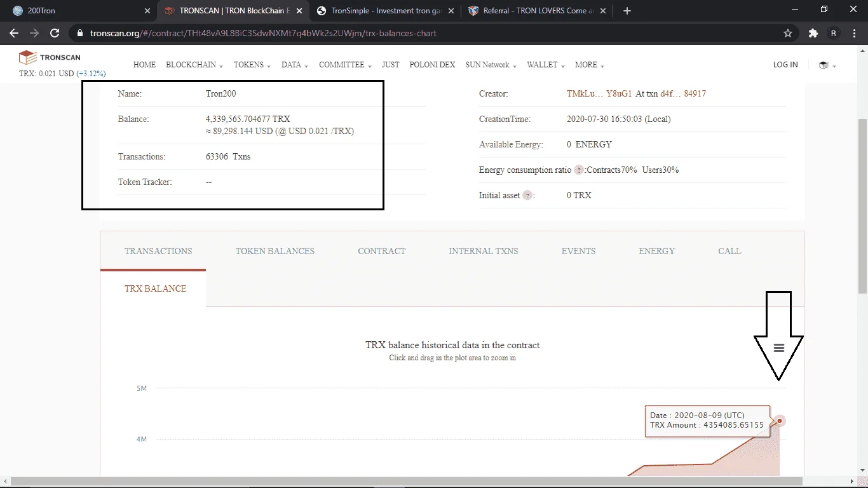Close the TRONSCAN tab
The width and height of the screenshot is (868, 488).
coord(299,11)
